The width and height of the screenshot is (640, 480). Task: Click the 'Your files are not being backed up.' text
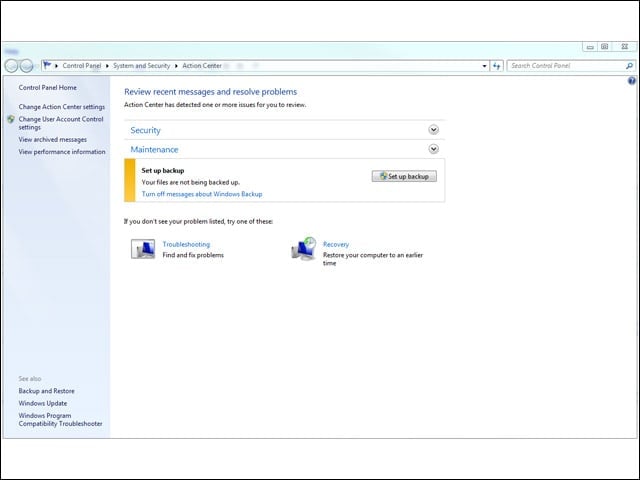coord(191,182)
